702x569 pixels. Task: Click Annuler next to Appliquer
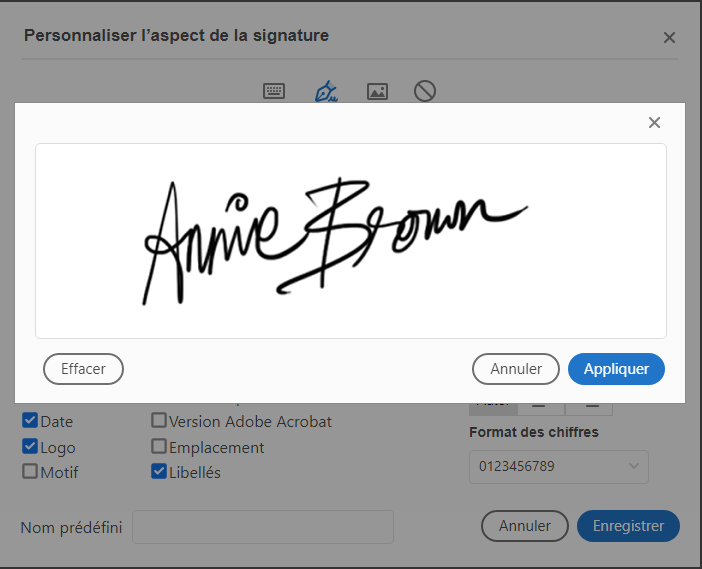516,369
